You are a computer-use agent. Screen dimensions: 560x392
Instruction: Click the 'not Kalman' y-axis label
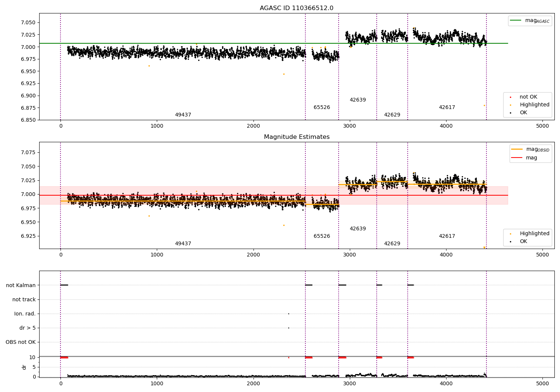pos(21,285)
